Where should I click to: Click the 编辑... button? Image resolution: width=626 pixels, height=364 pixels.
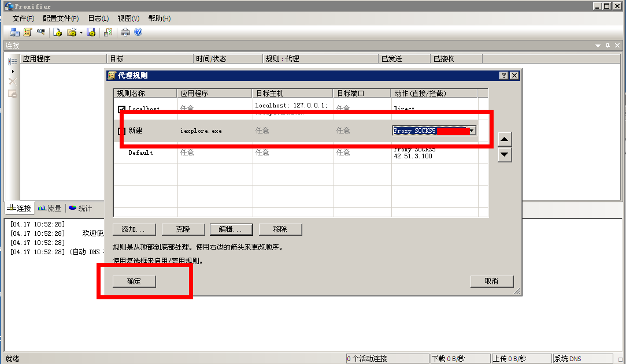click(x=231, y=229)
